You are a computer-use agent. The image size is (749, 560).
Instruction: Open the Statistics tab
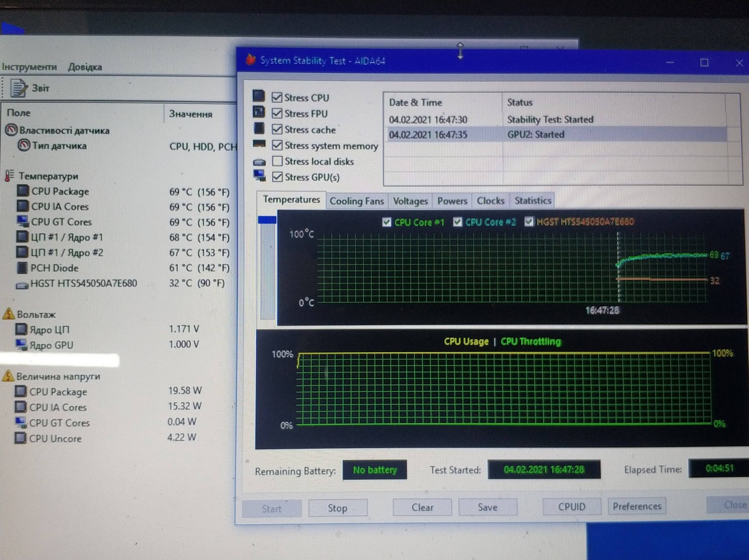coord(532,201)
